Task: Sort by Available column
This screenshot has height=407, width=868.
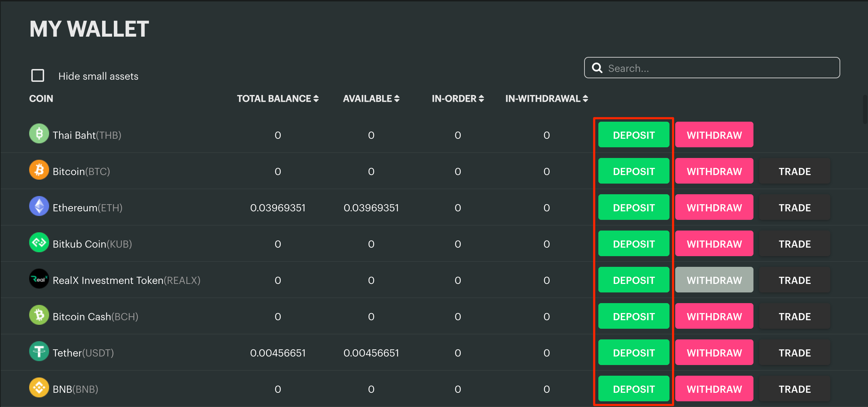Action: tap(371, 99)
